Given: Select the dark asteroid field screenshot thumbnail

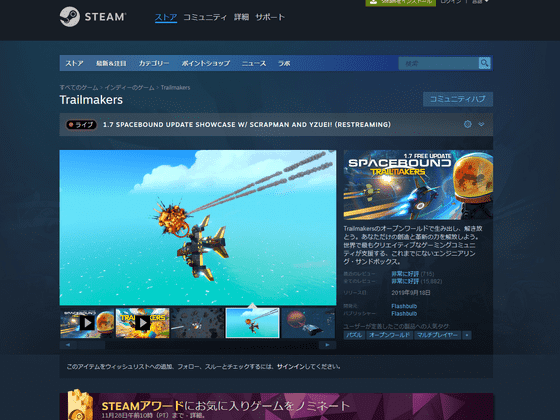Looking at the screenshot, I should (x=198, y=323).
